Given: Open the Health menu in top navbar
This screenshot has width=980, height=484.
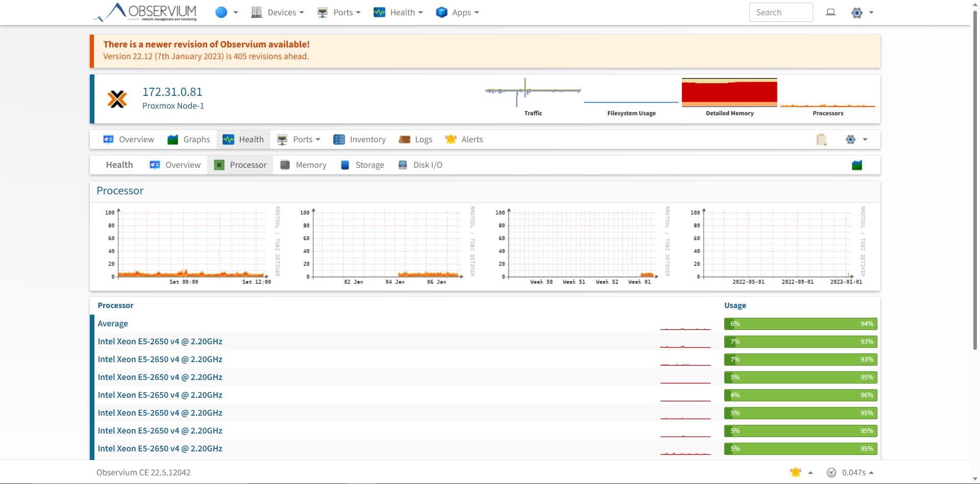Looking at the screenshot, I should coord(398,12).
